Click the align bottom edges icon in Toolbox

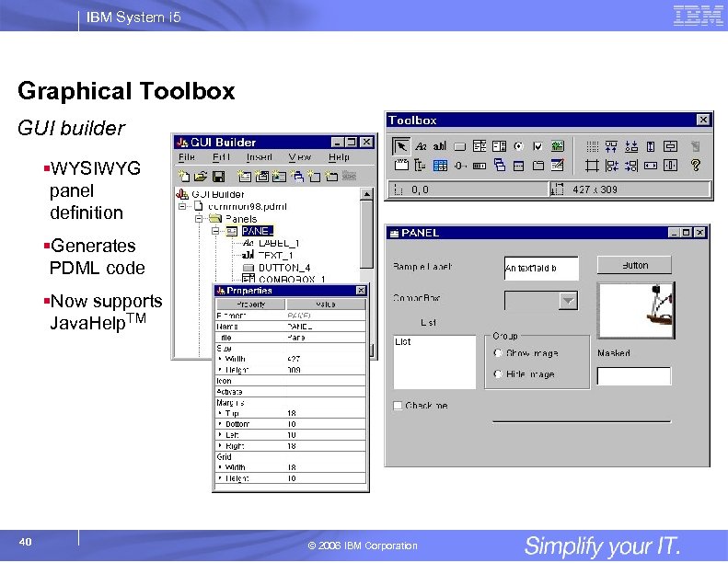coord(631,146)
